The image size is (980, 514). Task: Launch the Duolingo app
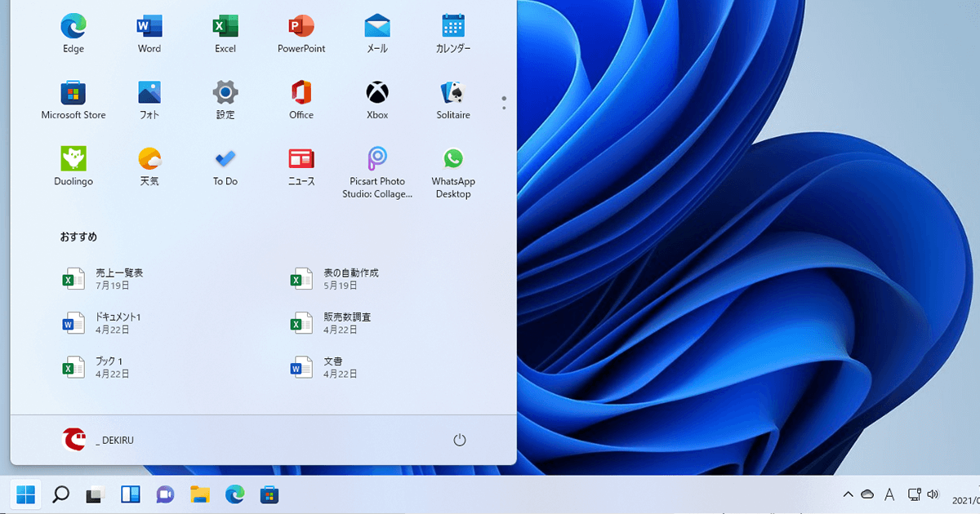coord(73,166)
